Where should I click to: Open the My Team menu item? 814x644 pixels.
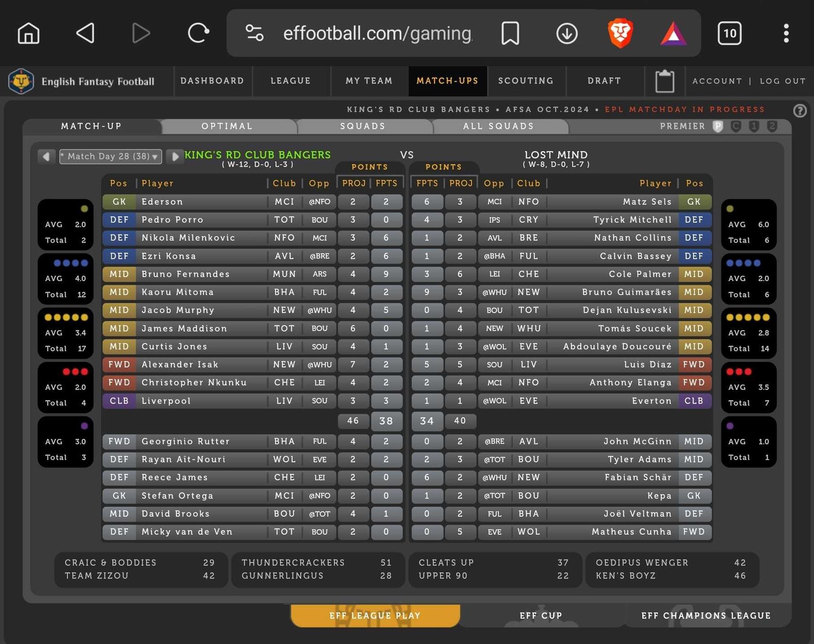tap(369, 81)
